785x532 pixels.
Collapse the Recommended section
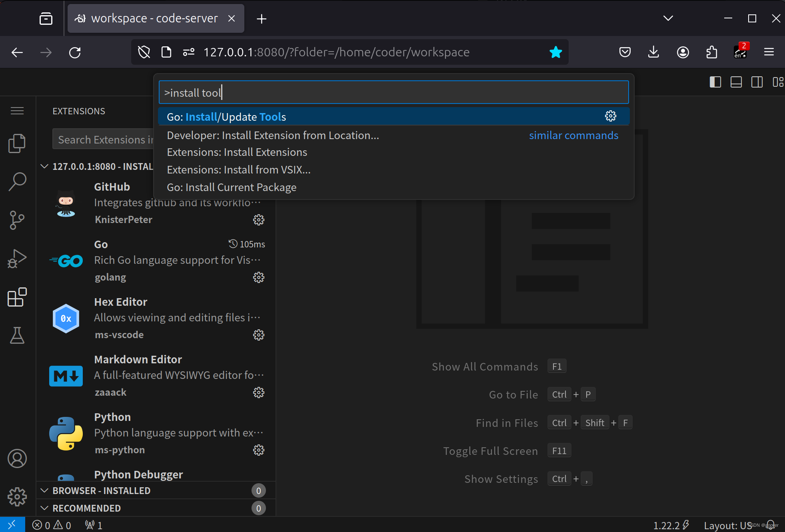point(45,508)
